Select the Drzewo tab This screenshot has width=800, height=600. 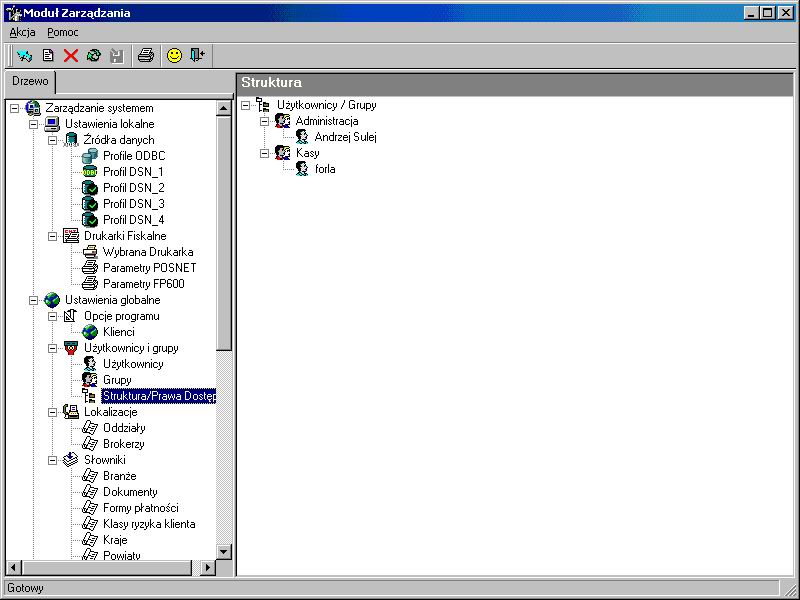(30, 81)
